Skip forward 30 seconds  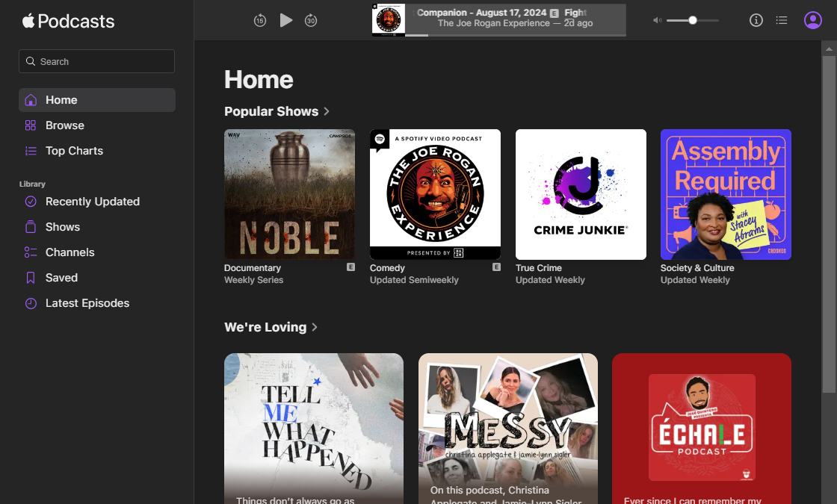click(x=311, y=21)
